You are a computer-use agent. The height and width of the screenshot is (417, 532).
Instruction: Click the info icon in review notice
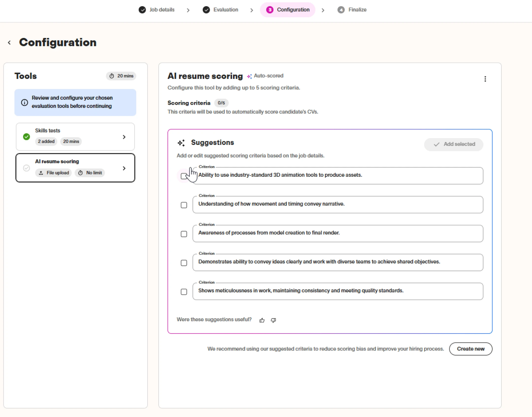click(24, 102)
